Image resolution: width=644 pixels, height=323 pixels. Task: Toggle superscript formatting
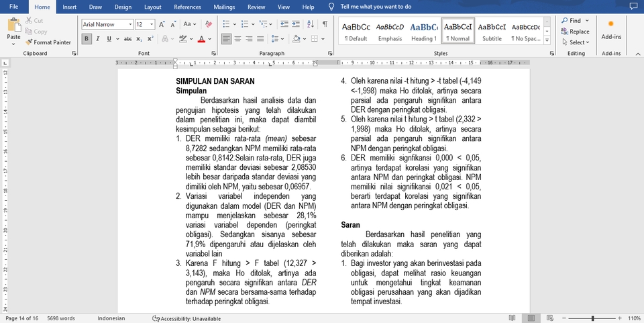tap(150, 39)
